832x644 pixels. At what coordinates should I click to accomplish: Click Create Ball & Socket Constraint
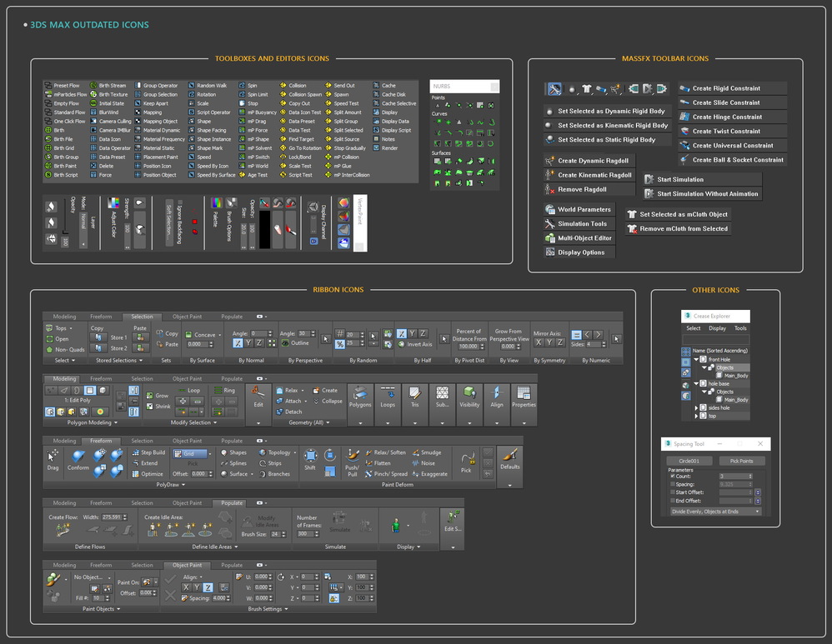[x=732, y=160]
